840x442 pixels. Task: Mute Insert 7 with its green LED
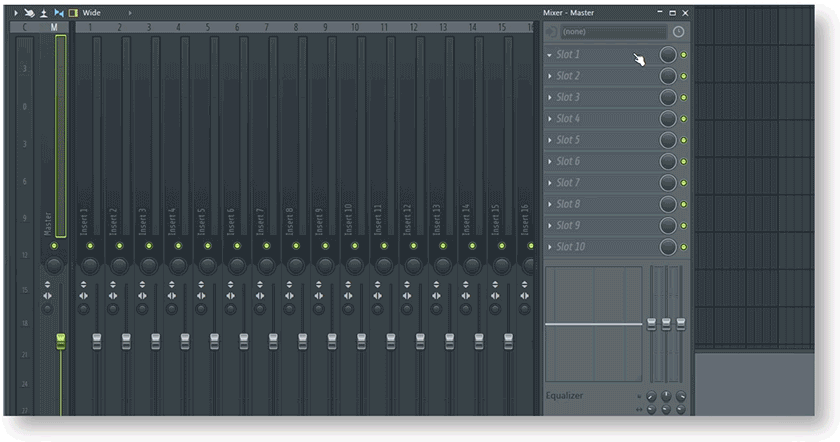point(266,246)
